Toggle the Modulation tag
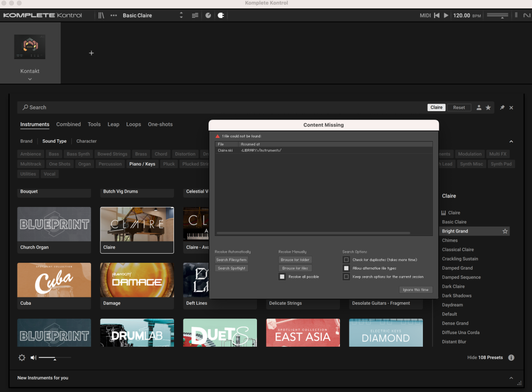The image size is (532, 392). [470, 154]
